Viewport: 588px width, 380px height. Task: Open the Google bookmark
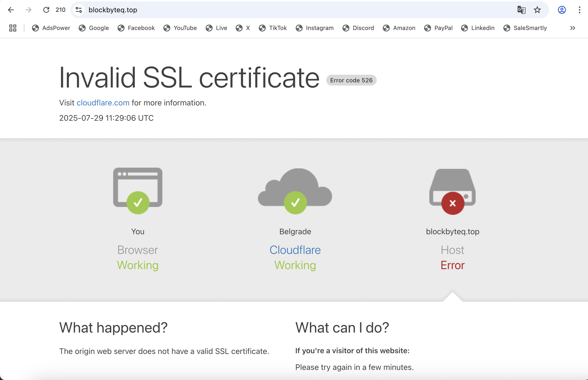(93, 28)
